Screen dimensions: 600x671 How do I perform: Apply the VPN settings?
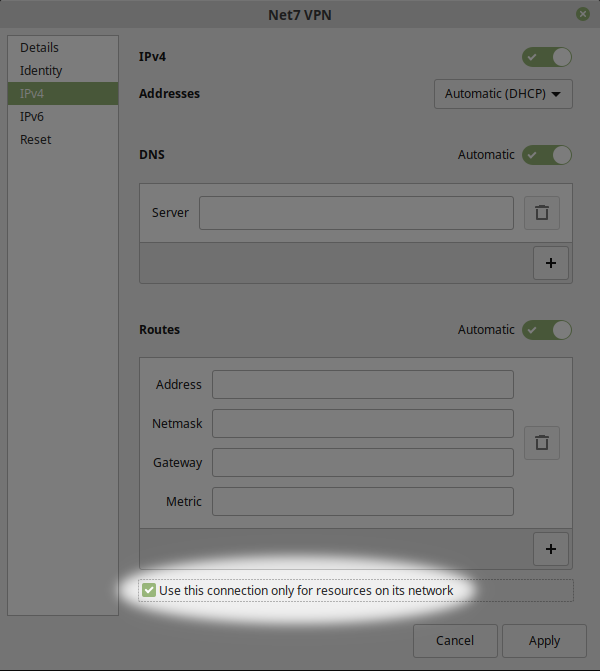coord(544,641)
